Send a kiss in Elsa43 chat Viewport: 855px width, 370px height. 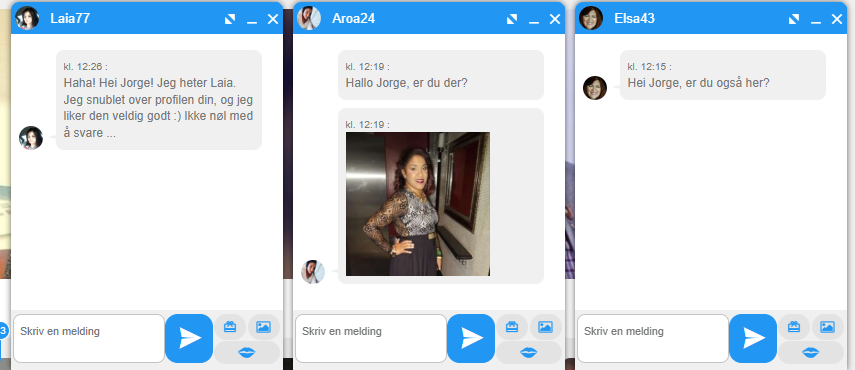pyautogui.click(x=811, y=353)
